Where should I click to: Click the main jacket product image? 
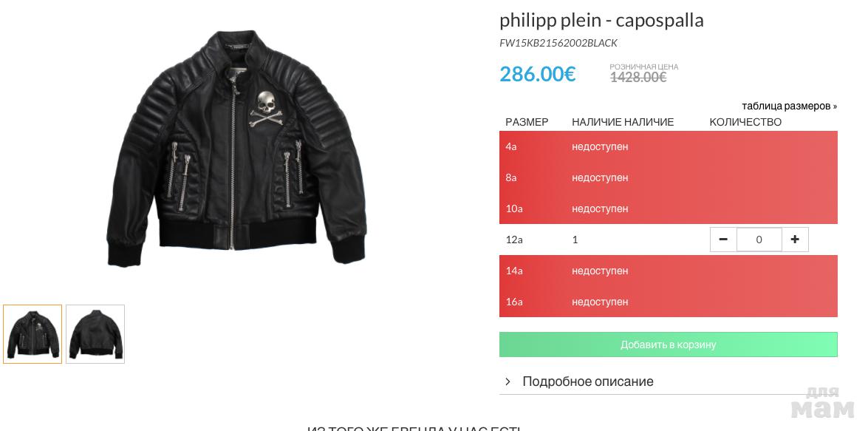click(236, 148)
